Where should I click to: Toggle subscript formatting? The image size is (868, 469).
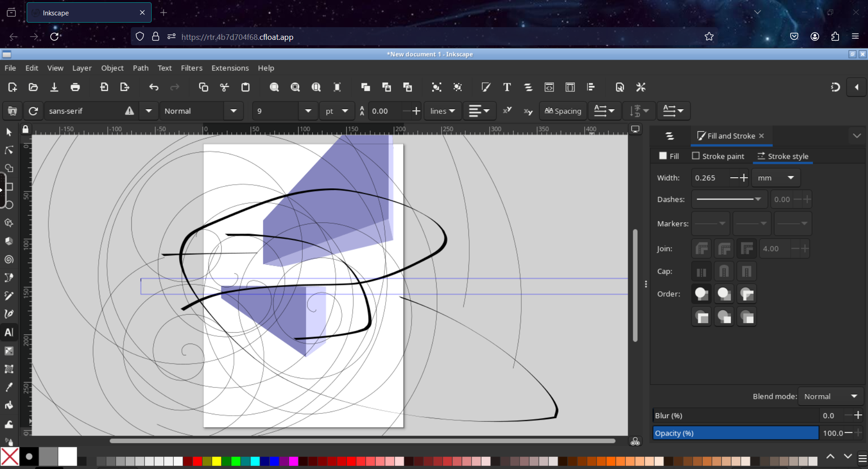coord(528,111)
